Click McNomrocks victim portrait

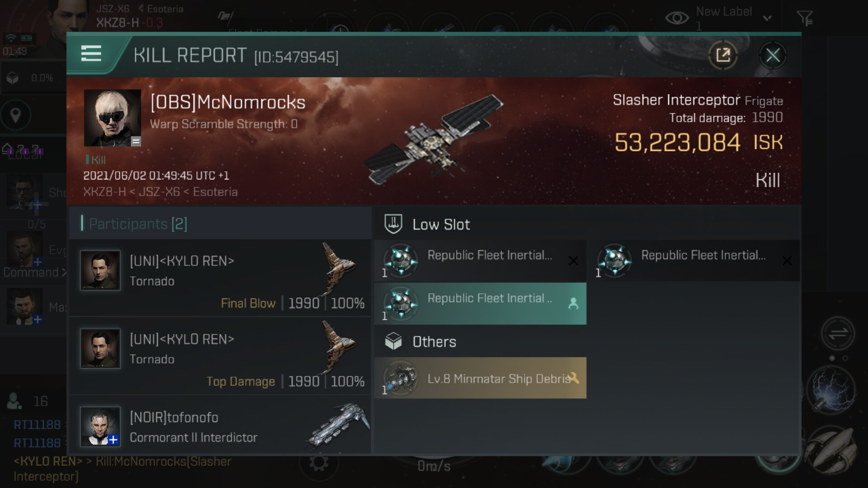click(x=112, y=117)
